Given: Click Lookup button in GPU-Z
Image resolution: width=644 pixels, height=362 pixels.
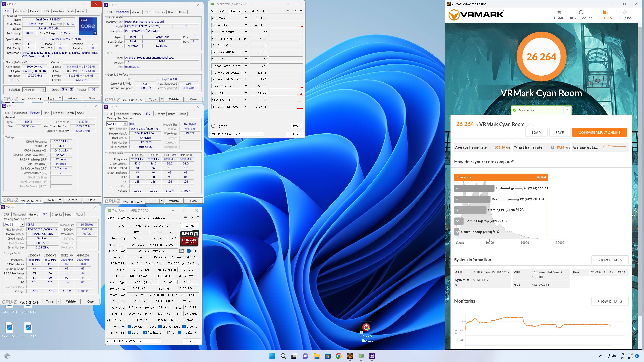Looking at the screenshot, I should (x=190, y=226).
